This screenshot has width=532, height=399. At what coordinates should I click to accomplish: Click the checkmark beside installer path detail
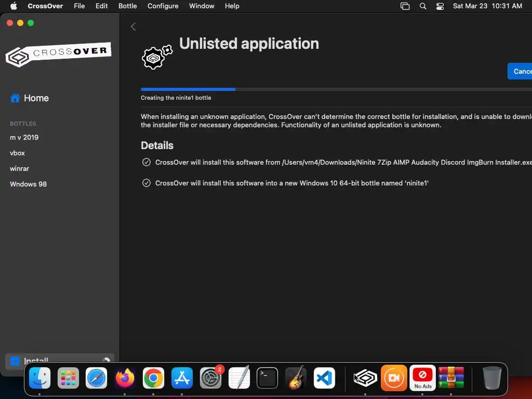coord(146,162)
